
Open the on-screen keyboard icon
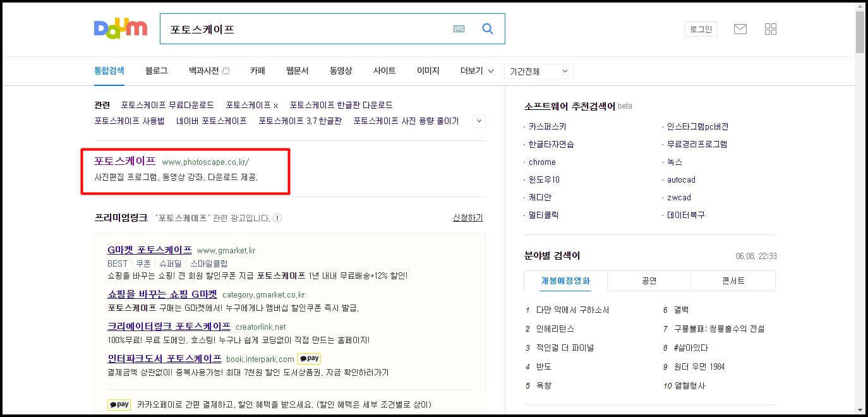[459, 29]
